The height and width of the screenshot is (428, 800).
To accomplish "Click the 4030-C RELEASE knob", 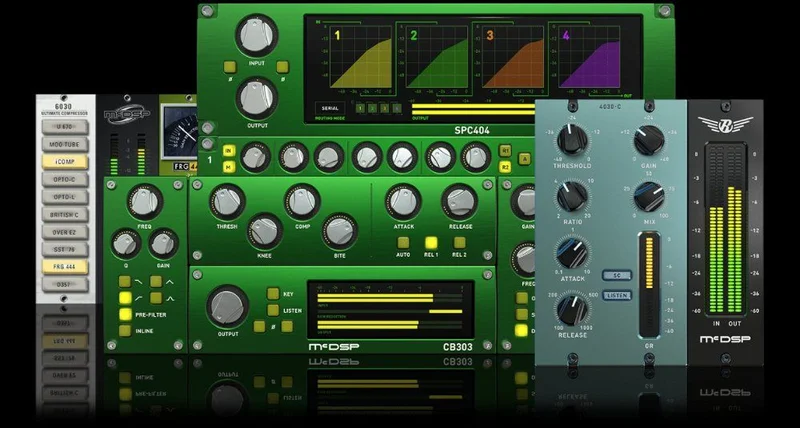I will pyautogui.click(x=572, y=310).
